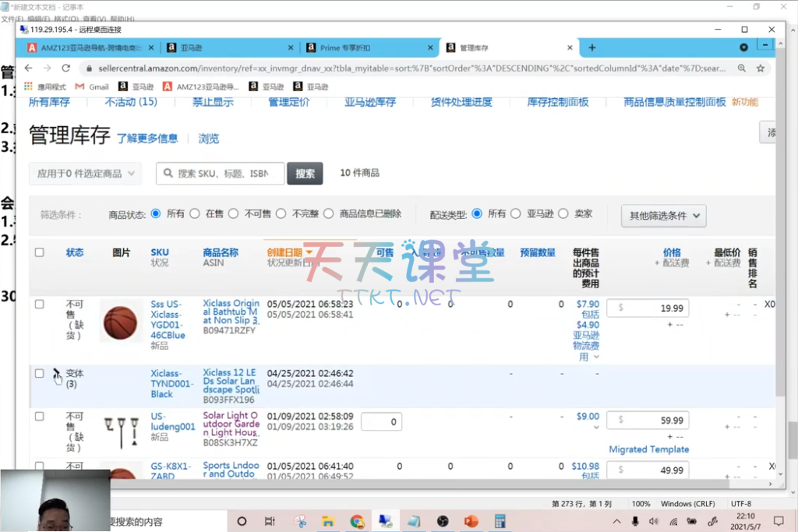Screen dimensions: 798x532
Task: Open 应用于0件选定商品 action dropdown
Action: [x=85, y=174]
